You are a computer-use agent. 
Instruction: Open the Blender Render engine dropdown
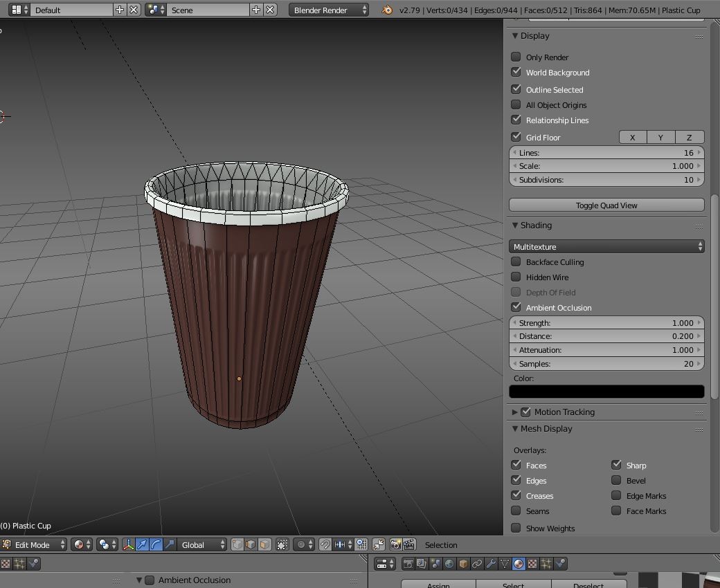[328, 10]
